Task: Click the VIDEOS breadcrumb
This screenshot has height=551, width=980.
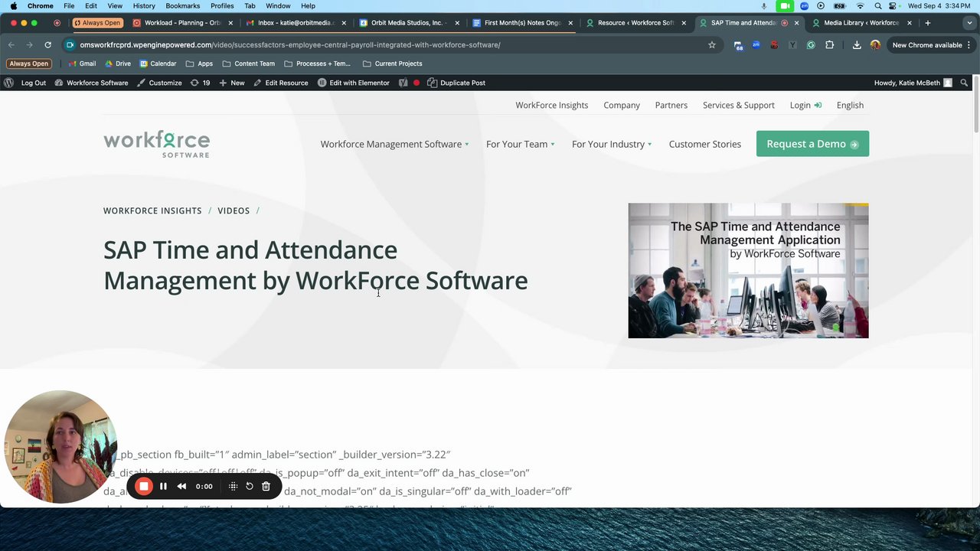Action: (234, 210)
